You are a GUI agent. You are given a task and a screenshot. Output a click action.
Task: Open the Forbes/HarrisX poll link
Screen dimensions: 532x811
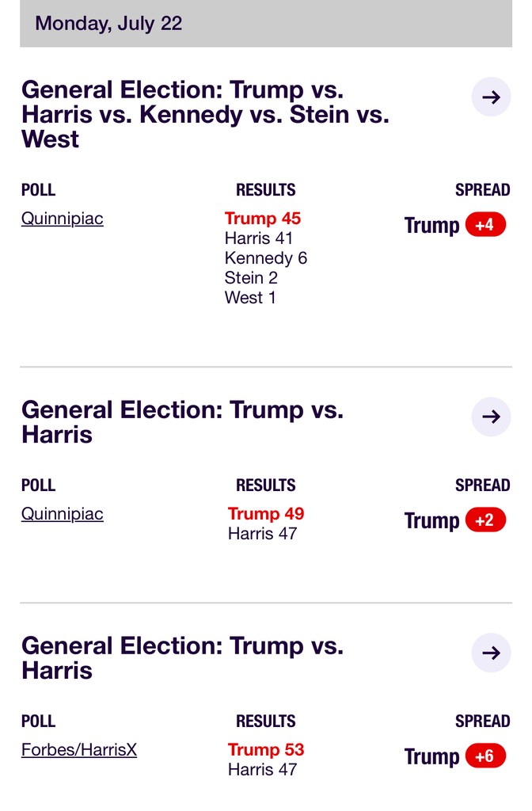point(79,750)
